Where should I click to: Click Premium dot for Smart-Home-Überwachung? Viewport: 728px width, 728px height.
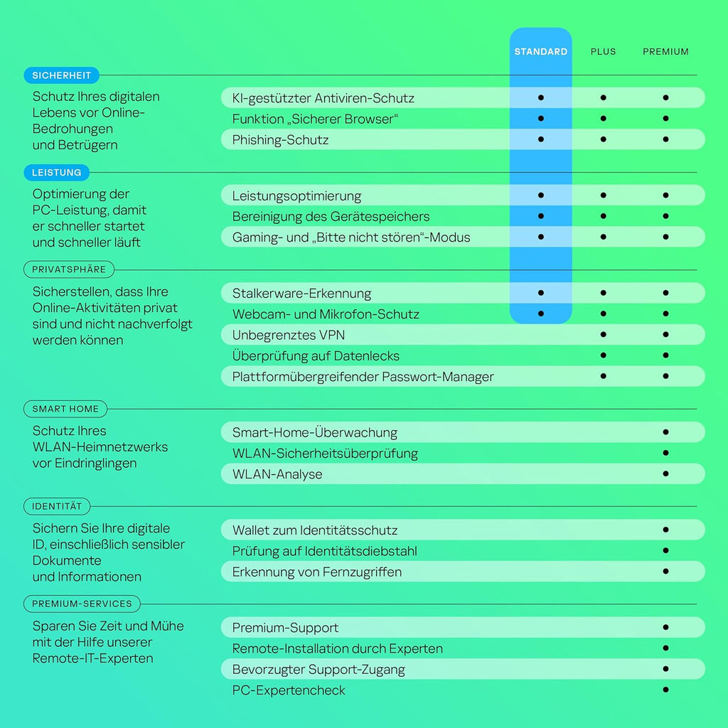point(665,432)
